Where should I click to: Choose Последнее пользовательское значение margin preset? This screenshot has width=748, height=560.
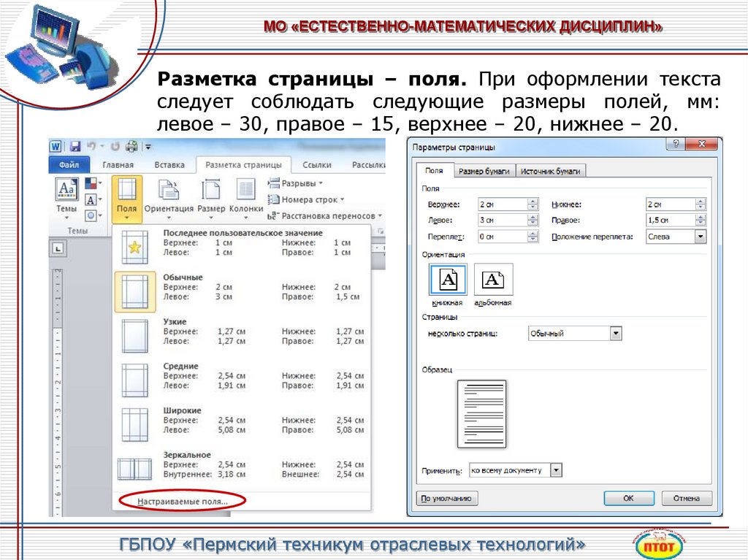[242, 247]
